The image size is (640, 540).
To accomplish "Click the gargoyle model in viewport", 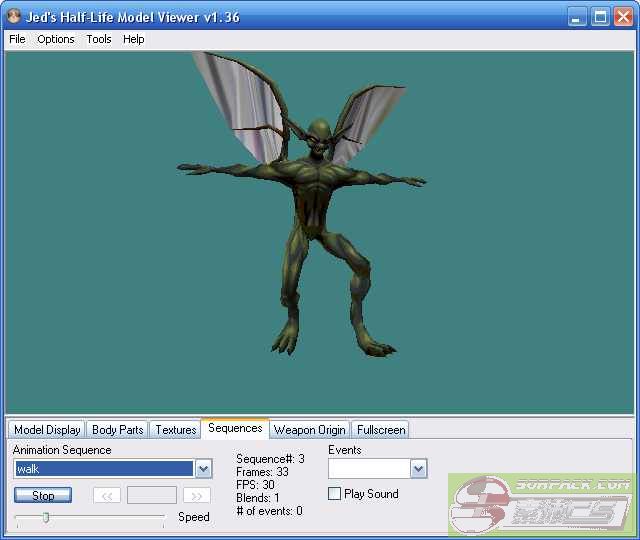I will [318, 220].
